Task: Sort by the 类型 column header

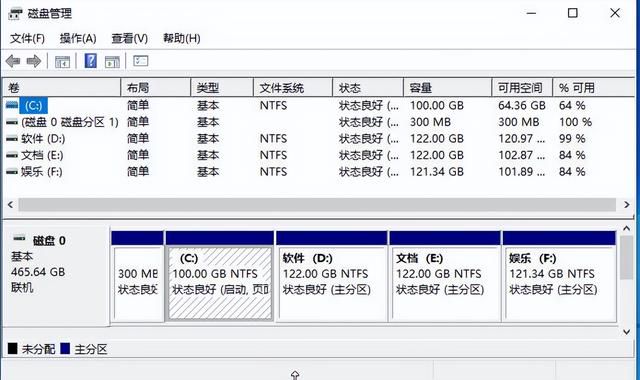Action: coord(222,88)
